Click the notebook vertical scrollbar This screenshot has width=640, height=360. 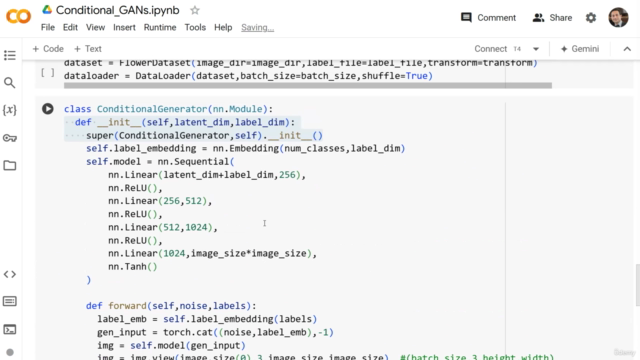coord(638,285)
